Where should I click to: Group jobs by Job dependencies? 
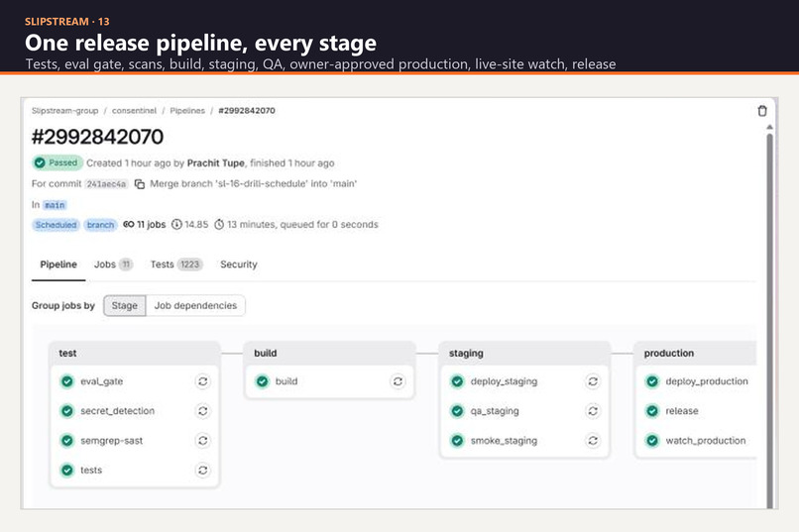pyautogui.click(x=195, y=305)
